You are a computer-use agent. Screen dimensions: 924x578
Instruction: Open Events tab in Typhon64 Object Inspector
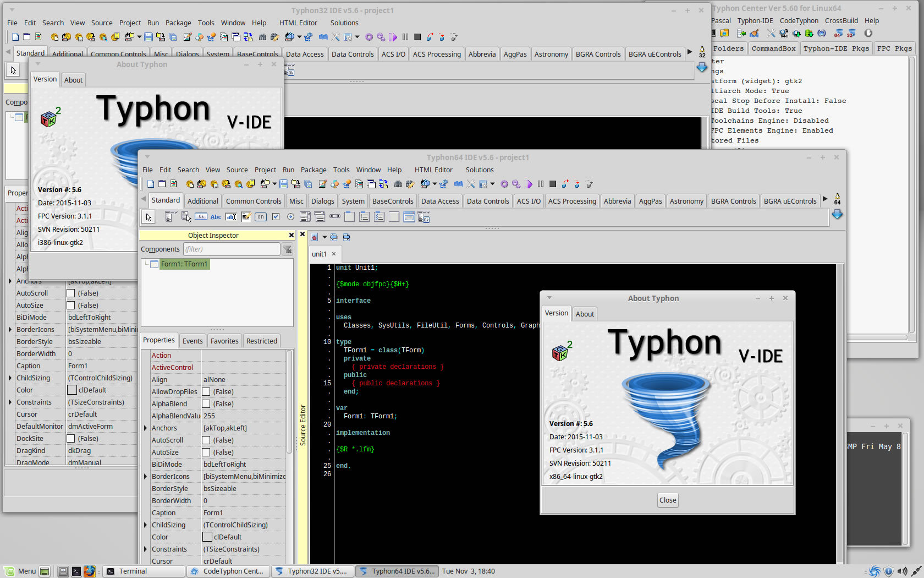193,341
